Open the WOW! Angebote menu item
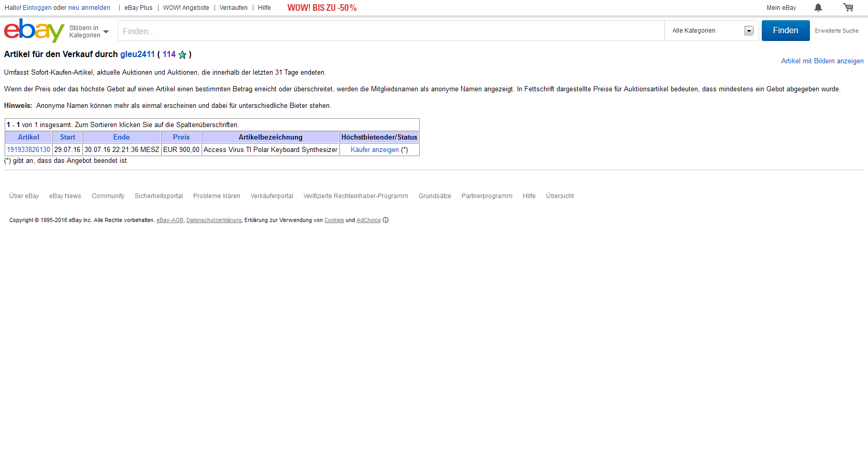 (x=186, y=8)
